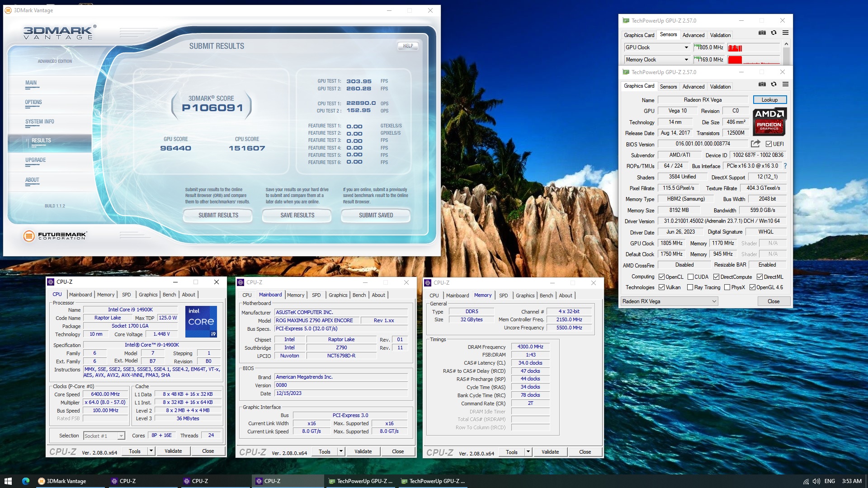Click the DRAM Frequency 4300.0 MHz field

tap(530, 347)
